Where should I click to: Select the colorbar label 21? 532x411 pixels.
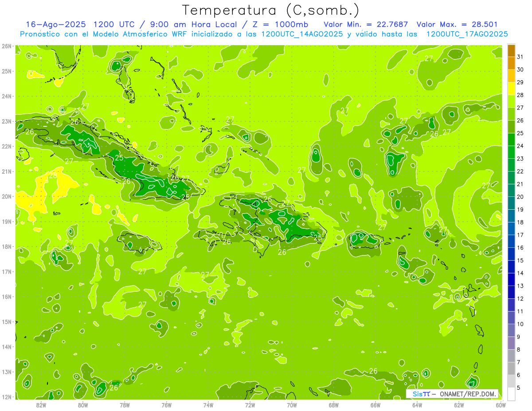[x=520, y=184]
